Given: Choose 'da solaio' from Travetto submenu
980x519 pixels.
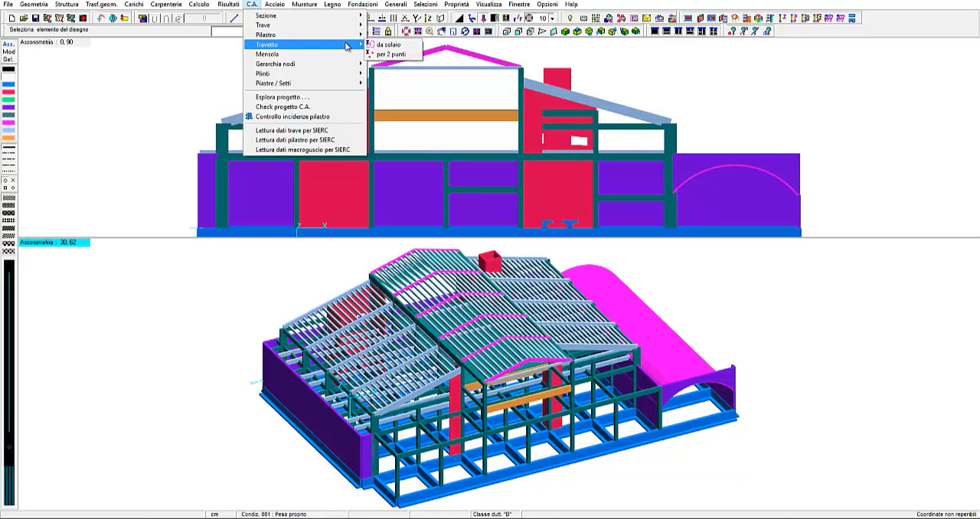Looking at the screenshot, I should tap(388, 44).
